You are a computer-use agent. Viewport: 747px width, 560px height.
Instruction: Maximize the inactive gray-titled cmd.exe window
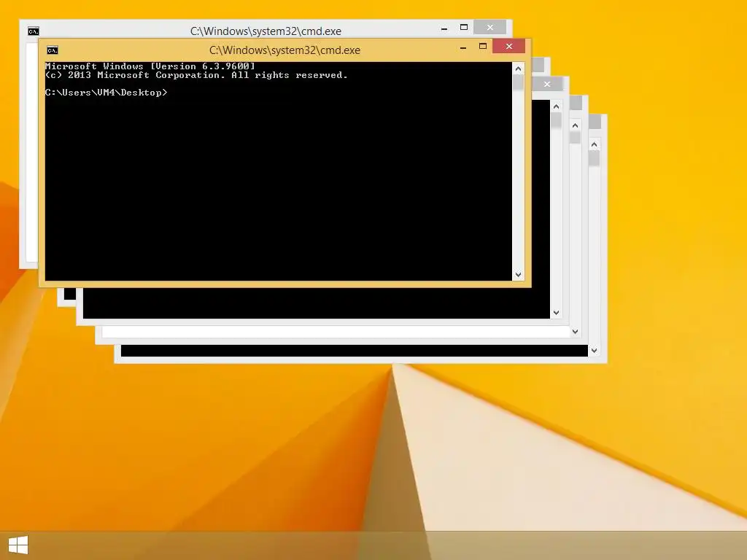point(463,27)
